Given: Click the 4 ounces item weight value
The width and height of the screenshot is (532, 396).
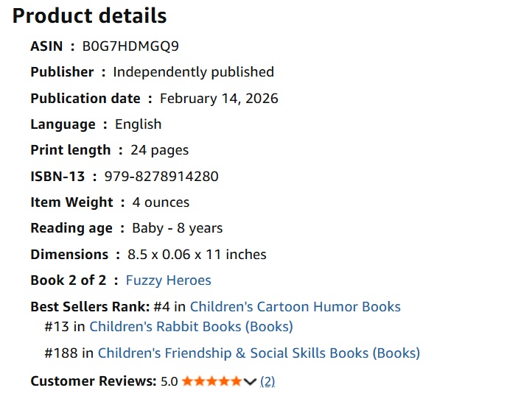Looking at the screenshot, I should [x=161, y=202].
